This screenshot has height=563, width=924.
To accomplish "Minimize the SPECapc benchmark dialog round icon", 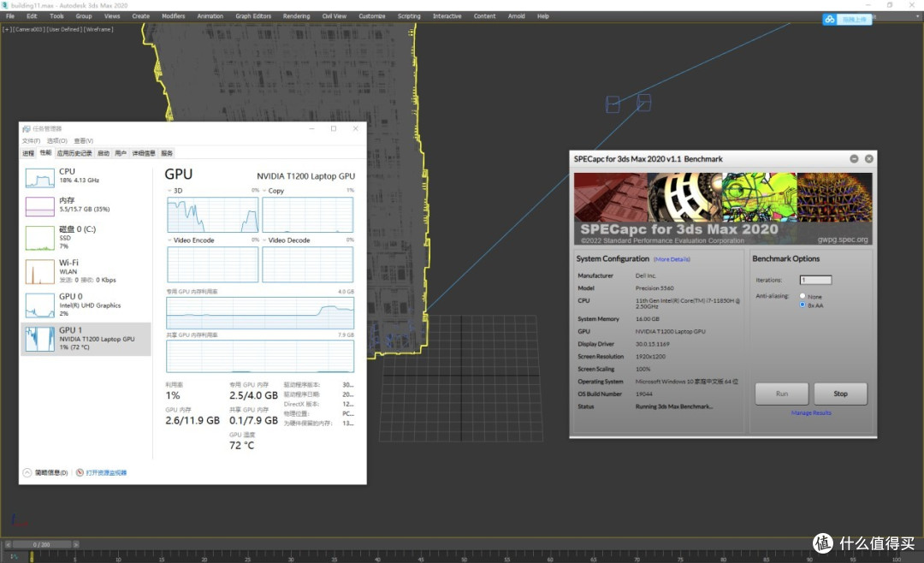I will [x=854, y=159].
